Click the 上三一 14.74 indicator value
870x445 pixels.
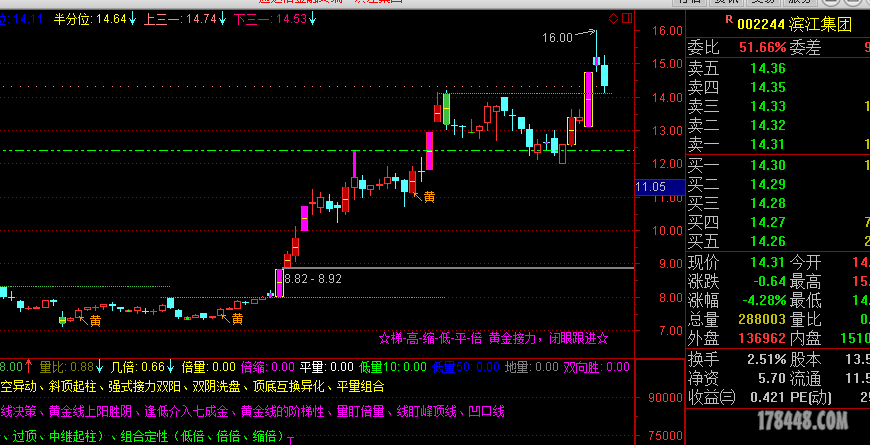[x=185, y=19]
